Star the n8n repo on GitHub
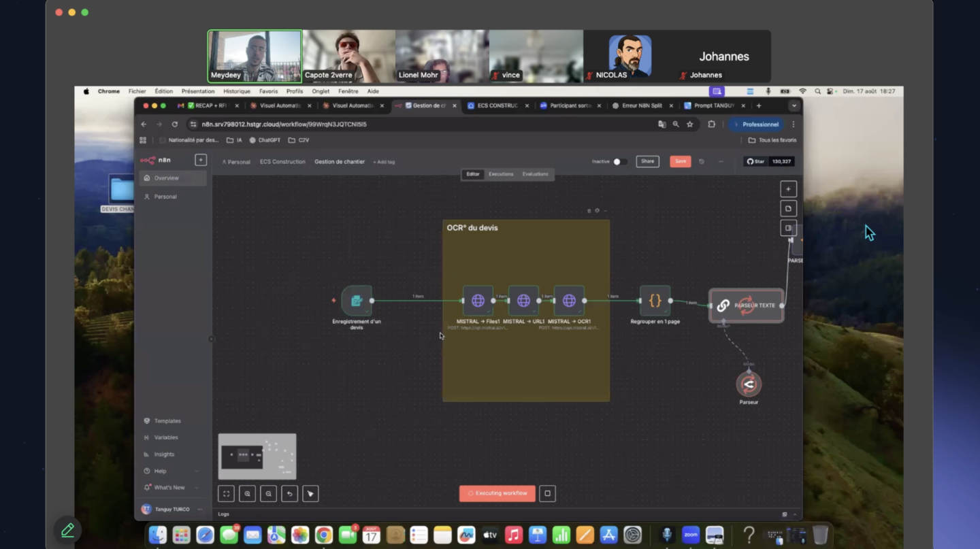Viewport: 980px width, 549px height. (x=755, y=161)
